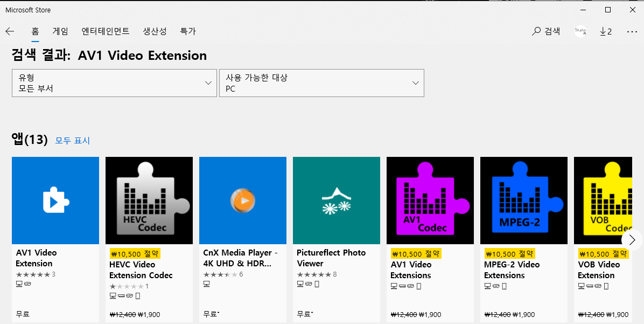Screen dimensions: 644x324
Task: Open the blue MPEG-2 icon tile
Action: click(x=524, y=200)
